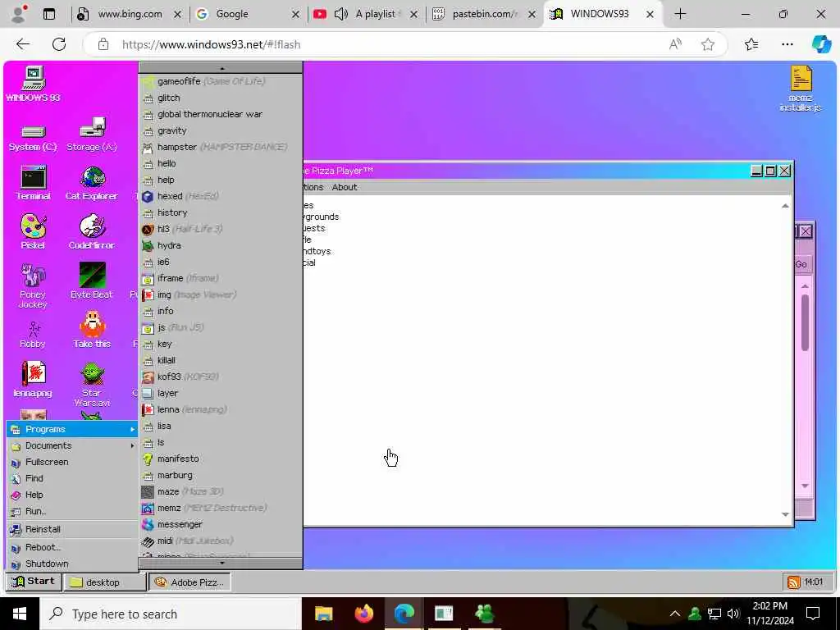Show hidden system tray icons
Viewport: 840px width, 630px height.
coord(675,614)
